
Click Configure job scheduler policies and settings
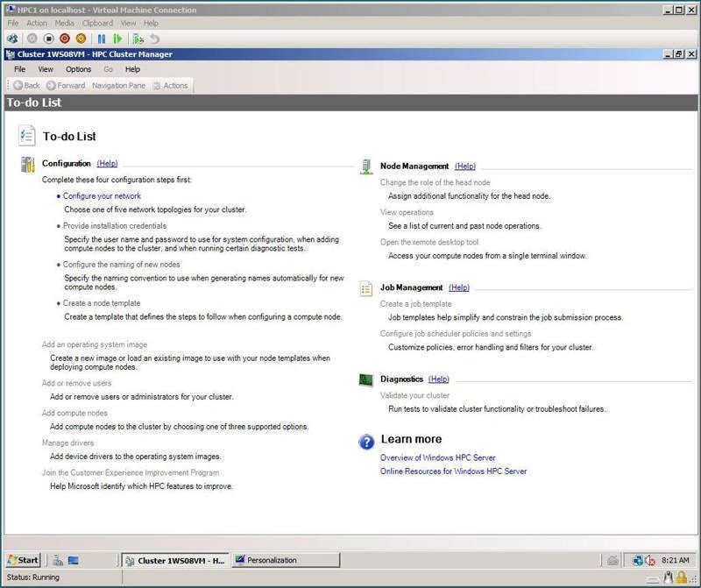[x=456, y=334]
